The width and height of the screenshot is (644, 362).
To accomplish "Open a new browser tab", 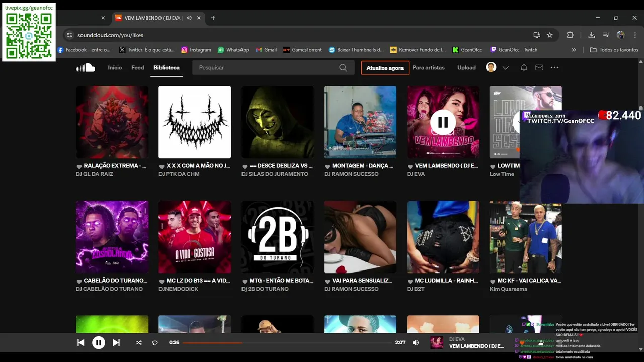I will [213, 18].
